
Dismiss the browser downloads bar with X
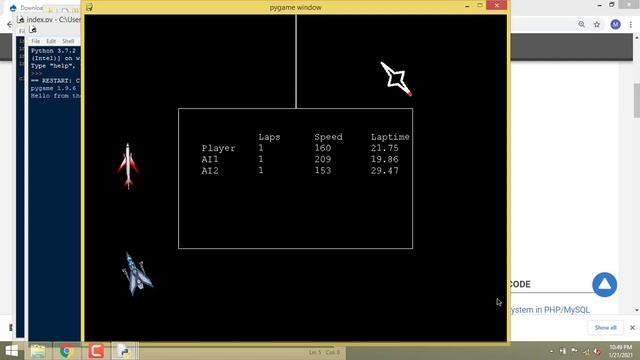(632, 328)
